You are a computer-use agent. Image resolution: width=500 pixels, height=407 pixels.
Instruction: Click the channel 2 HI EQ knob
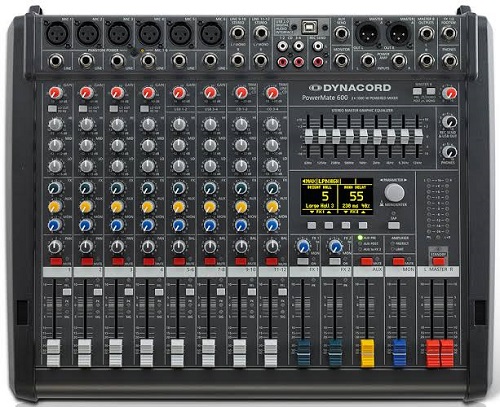coord(86,125)
